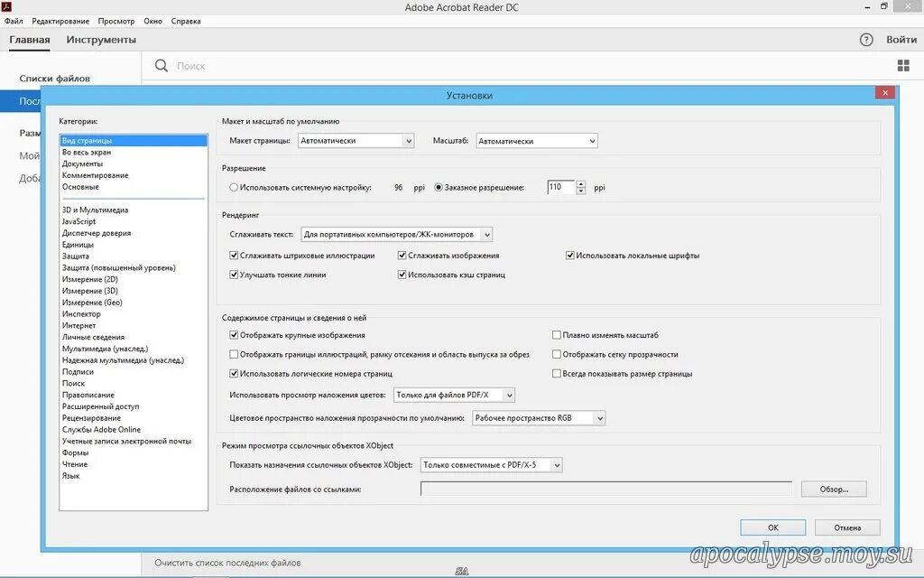Select the Службы Adobe Online category
Viewport: 924px width, 578px height.
coord(101,429)
